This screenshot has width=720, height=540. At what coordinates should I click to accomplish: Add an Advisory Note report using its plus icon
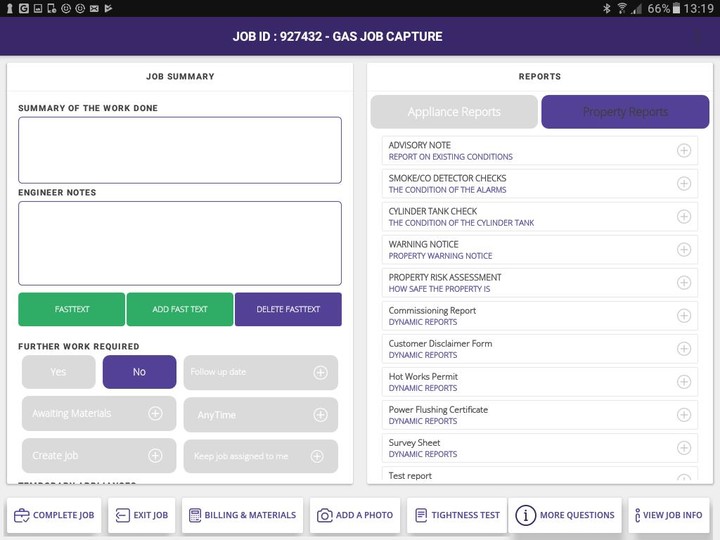point(684,151)
